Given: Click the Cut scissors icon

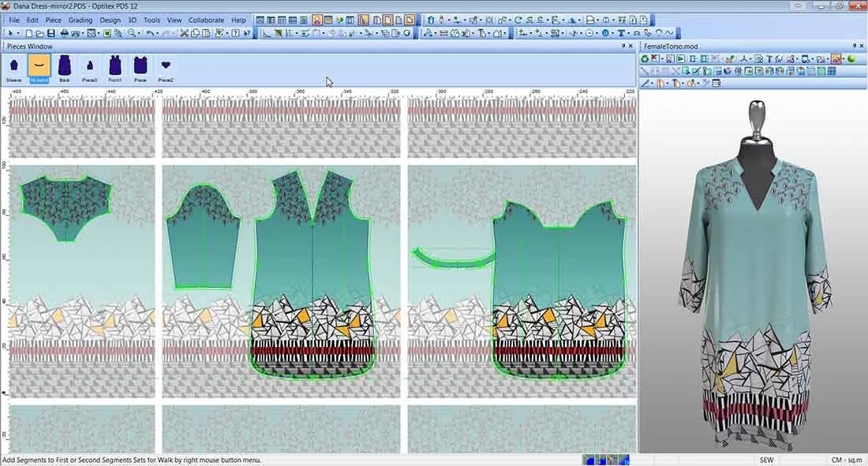Looking at the screenshot, I should pyautogui.click(x=184, y=33).
